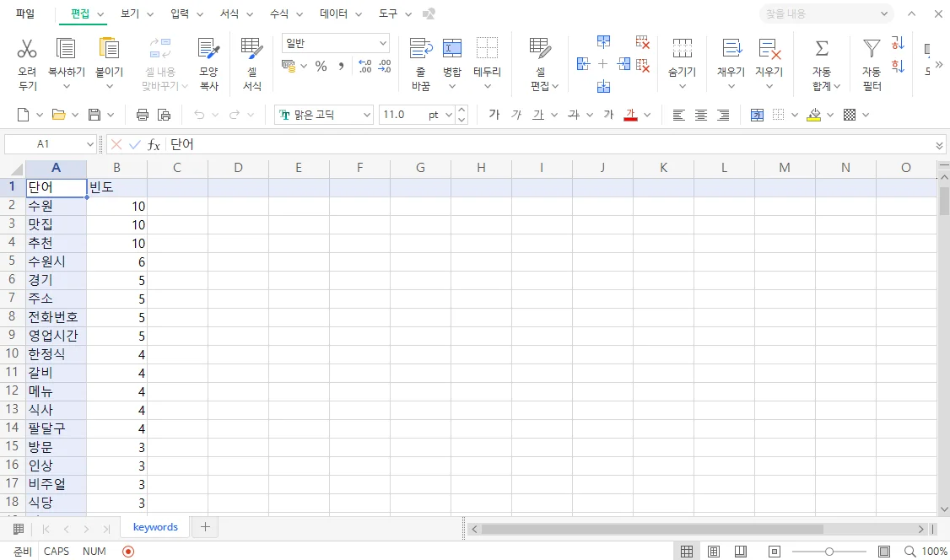
Task: Expand the 테두리 border options arrow
Action: pyautogui.click(x=487, y=87)
